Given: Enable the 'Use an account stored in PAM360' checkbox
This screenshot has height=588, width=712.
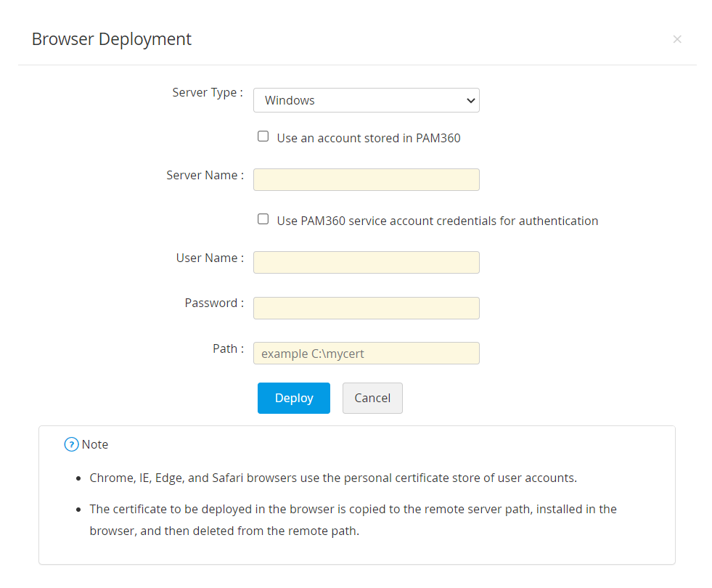Looking at the screenshot, I should tap(263, 136).
